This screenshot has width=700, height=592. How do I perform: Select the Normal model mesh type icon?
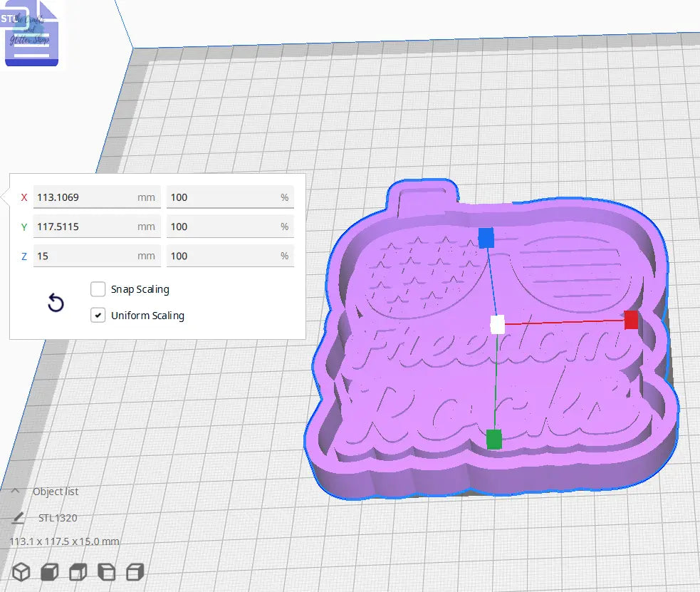(x=21, y=571)
